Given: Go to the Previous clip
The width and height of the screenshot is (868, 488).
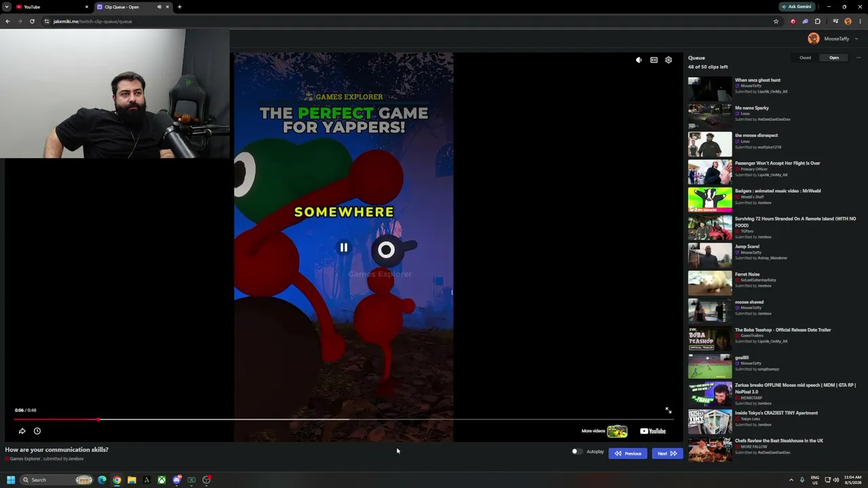Looking at the screenshot, I should pyautogui.click(x=628, y=453).
